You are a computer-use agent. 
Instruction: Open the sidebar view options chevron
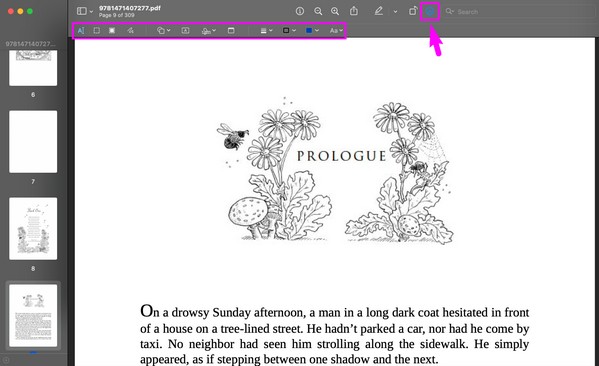(x=91, y=11)
